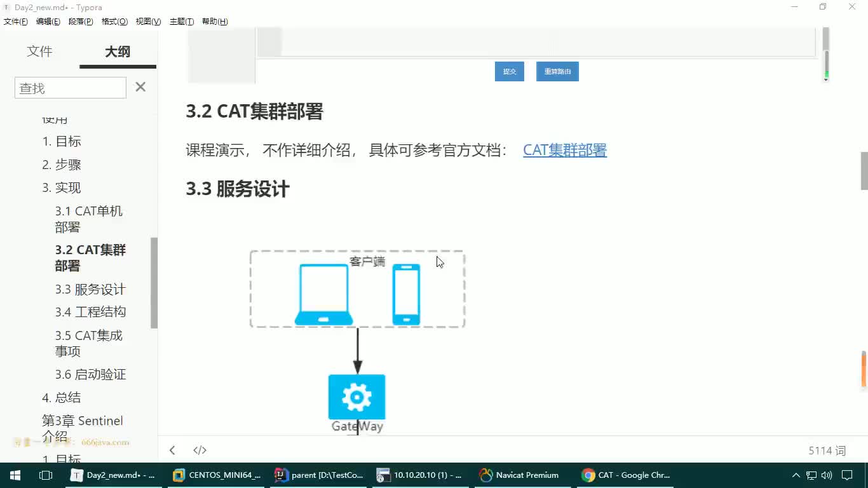This screenshot has height=488, width=868.
Task: Click the 查找 search field
Action: coord(70,88)
